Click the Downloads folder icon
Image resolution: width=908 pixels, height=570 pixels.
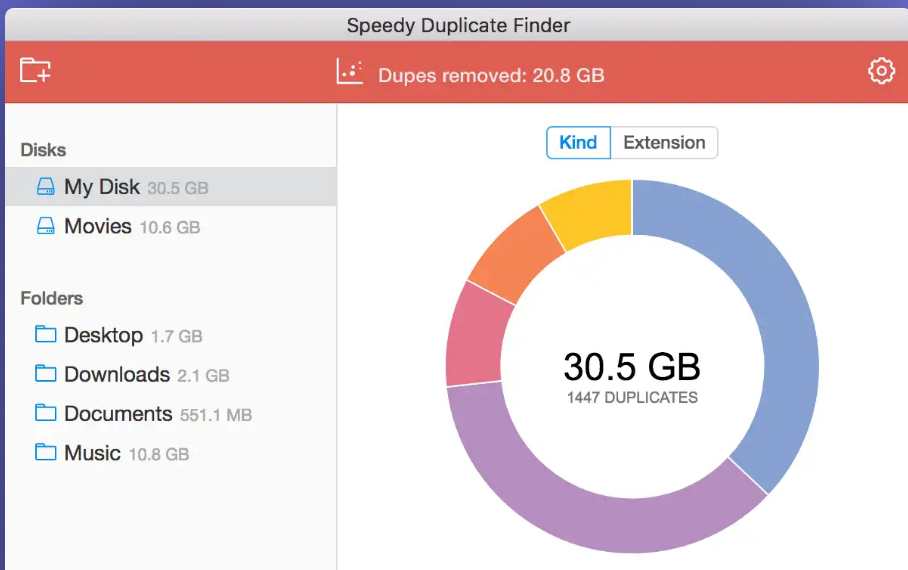click(46, 374)
